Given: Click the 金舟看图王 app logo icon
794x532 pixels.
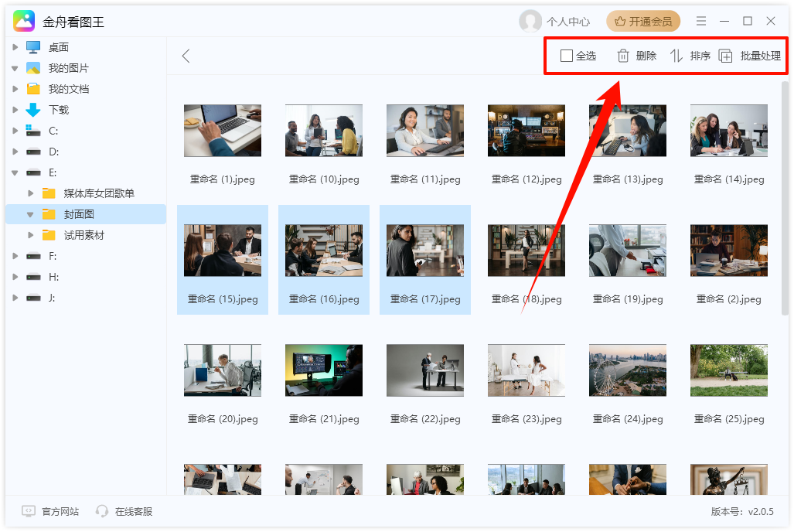Looking at the screenshot, I should 24,21.
